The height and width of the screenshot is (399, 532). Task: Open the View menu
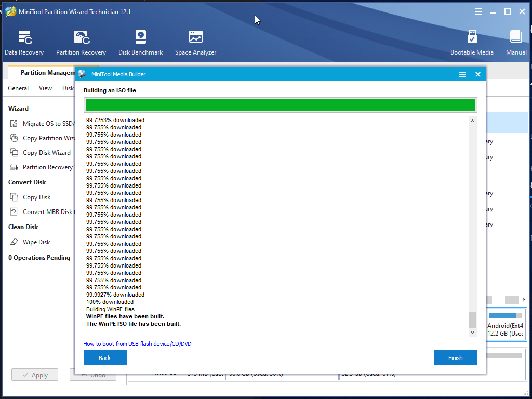[46, 88]
